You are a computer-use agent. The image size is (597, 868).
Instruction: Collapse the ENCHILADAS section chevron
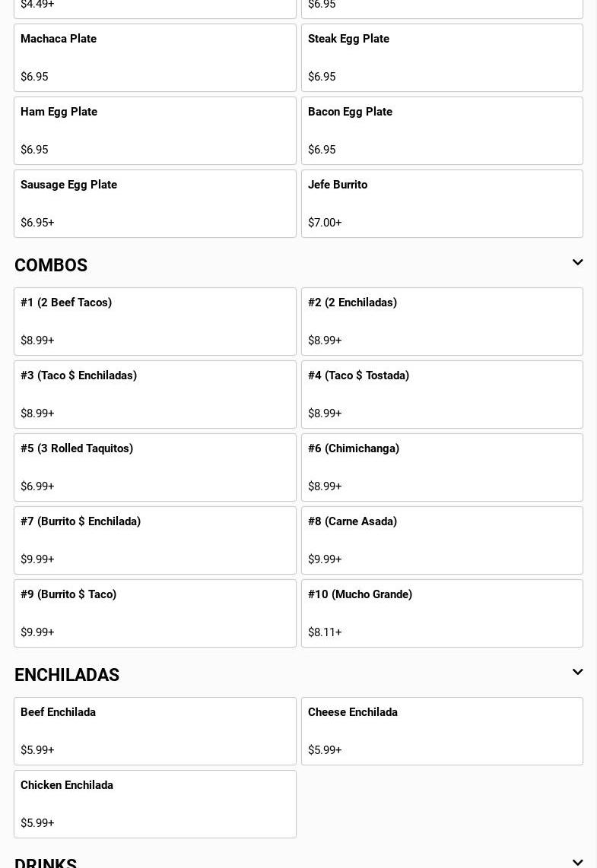point(577,673)
